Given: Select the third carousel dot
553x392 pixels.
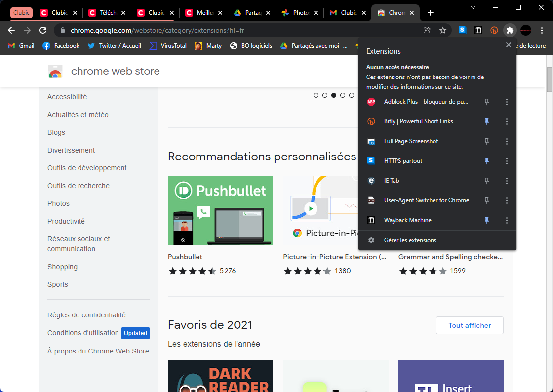Looking at the screenshot, I should point(334,95).
